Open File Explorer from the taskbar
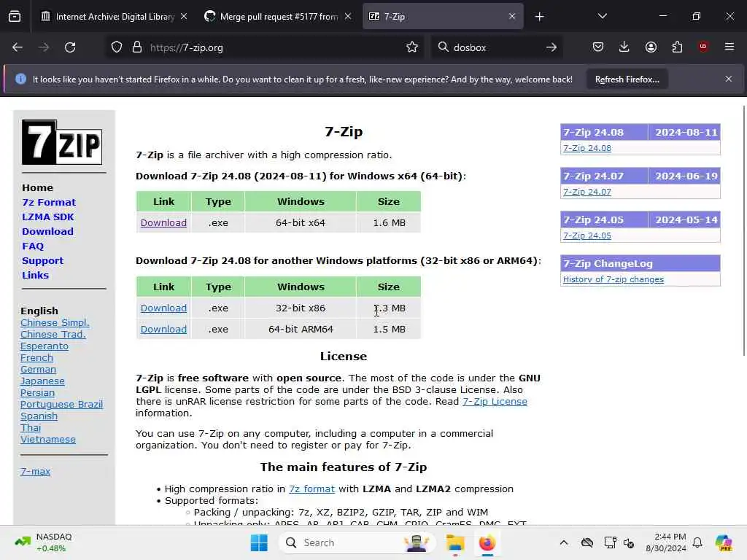Image resolution: width=747 pixels, height=560 pixels. coord(455,542)
